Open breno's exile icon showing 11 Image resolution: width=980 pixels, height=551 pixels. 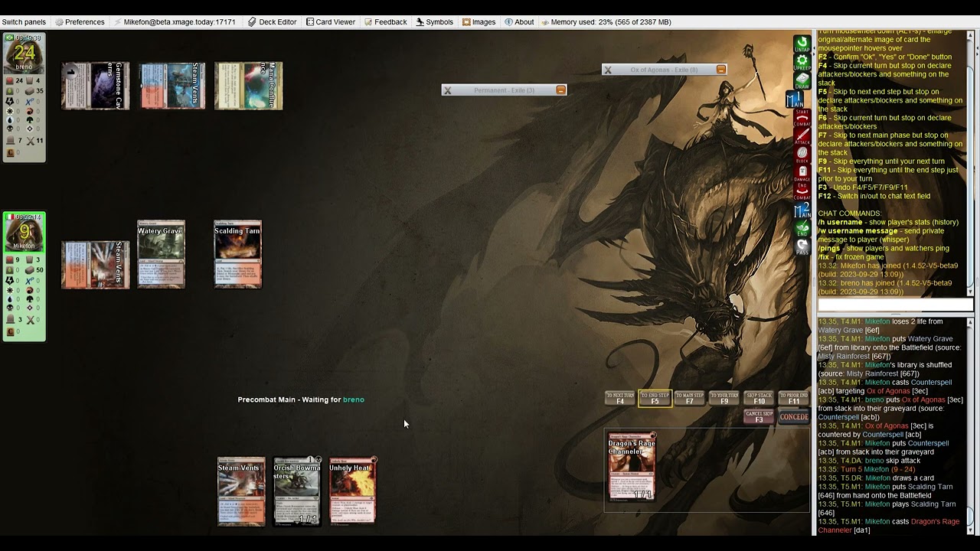click(31, 141)
